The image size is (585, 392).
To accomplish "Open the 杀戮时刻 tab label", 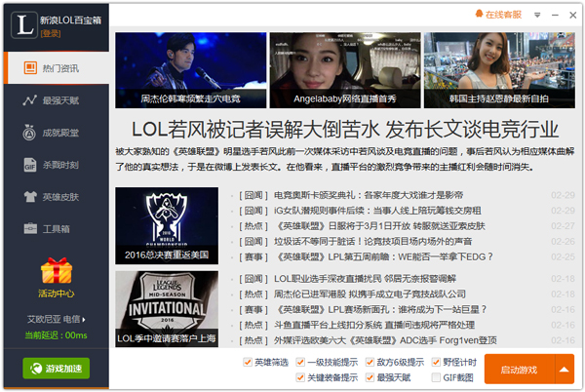I will click(x=60, y=165).
